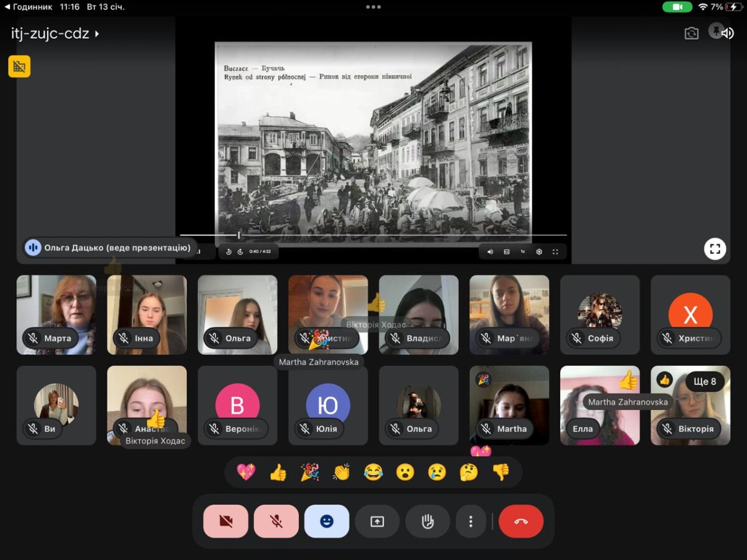End the call with red hang-up button
This screenshot has height=560, width=747.
521,521
